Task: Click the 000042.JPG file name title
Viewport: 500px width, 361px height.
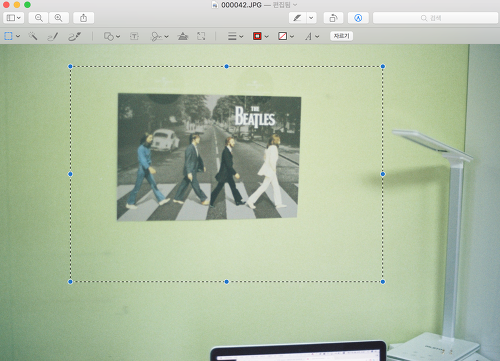Action: click(241, 5)
